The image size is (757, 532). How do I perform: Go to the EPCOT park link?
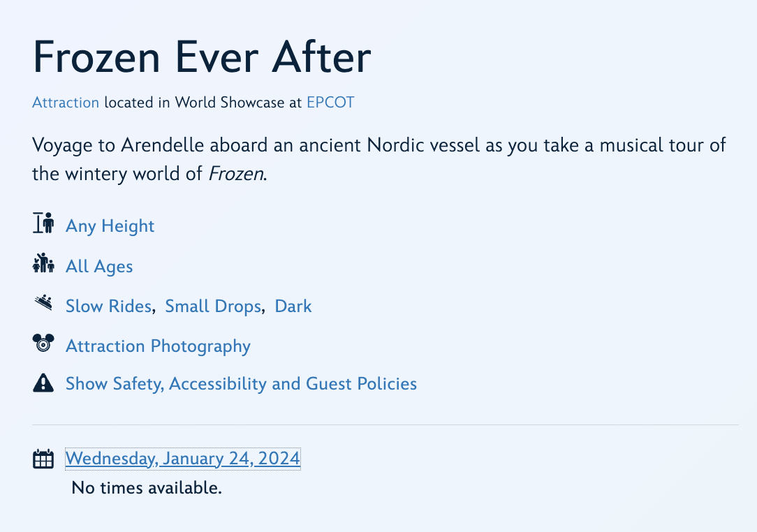click(x=330, y=103)
